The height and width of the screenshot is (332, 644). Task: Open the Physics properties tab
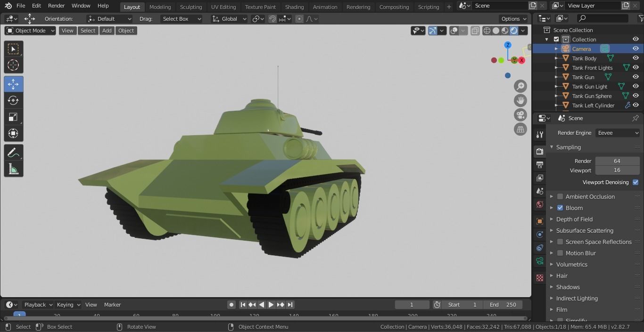point(540,234)
